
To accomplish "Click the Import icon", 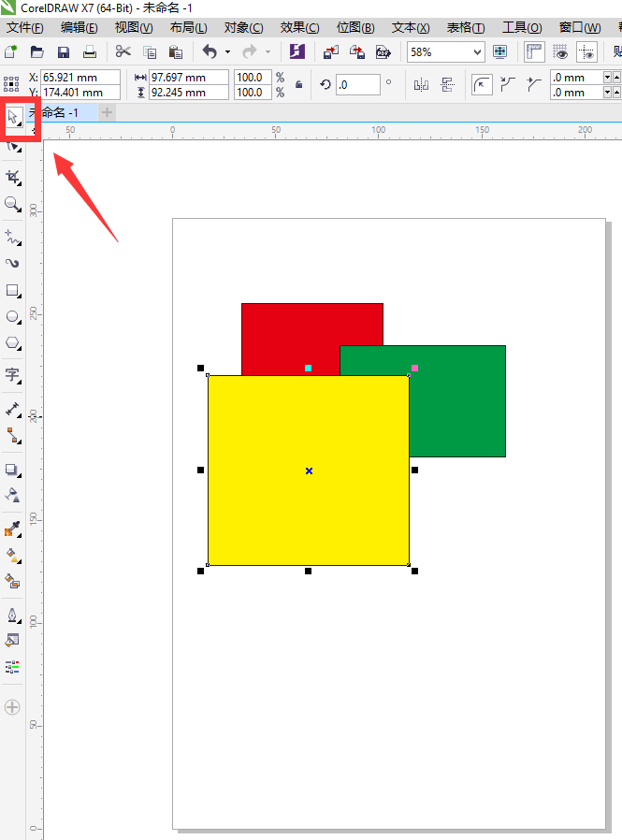I will point(331,52).
